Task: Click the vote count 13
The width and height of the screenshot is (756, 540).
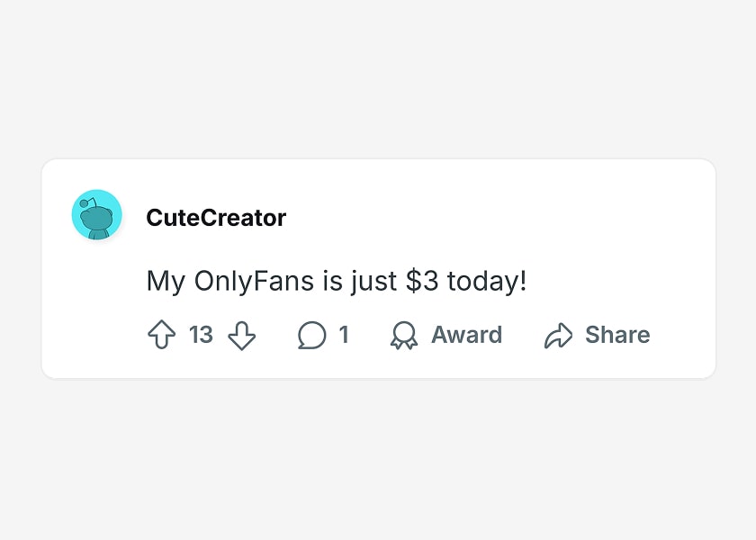Action: [x=201, y=336]
